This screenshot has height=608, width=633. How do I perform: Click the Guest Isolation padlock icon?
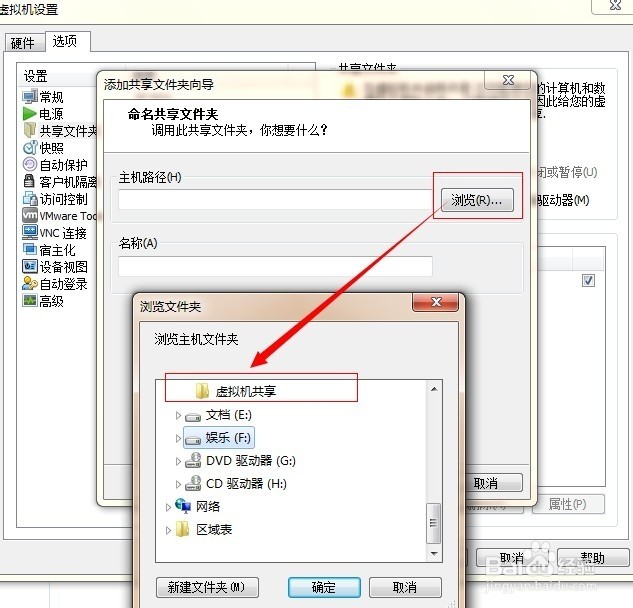tap(29, 181)
